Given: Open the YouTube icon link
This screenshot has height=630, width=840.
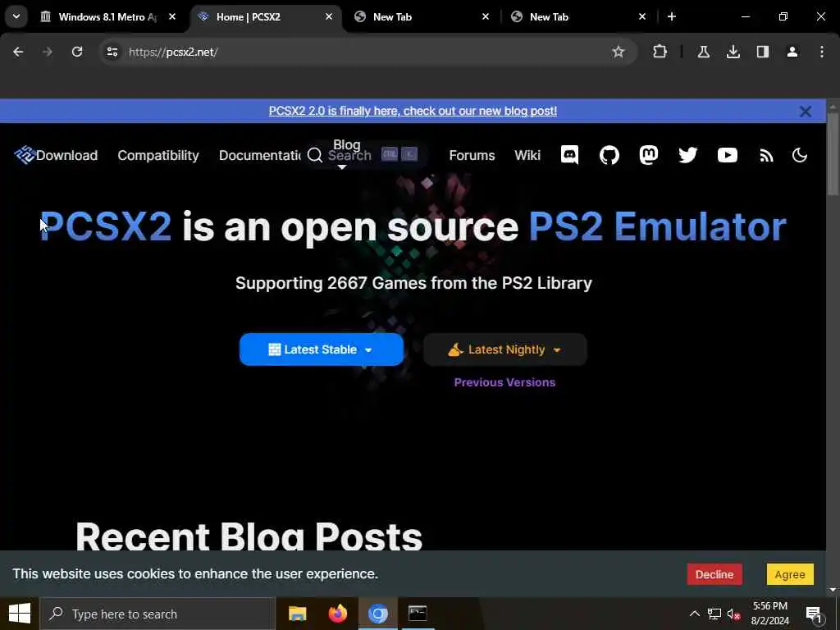Looking at the screenshot, I should coord(727,155).
